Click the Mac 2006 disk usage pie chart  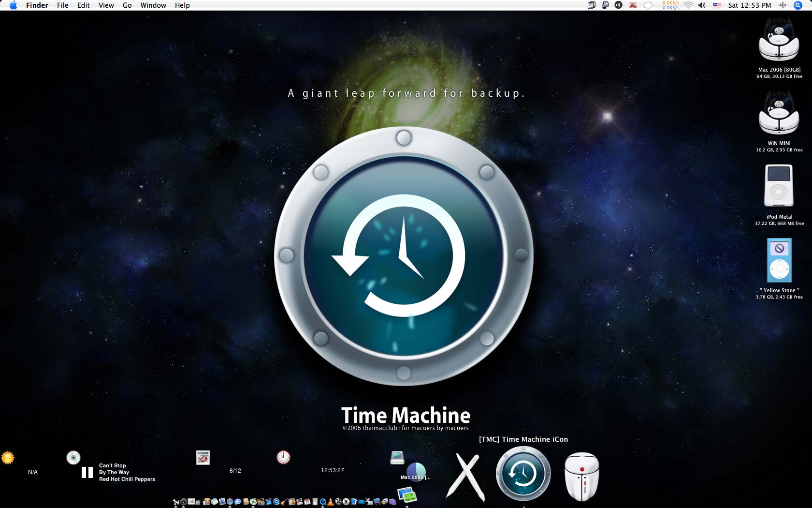(x=416, y=472)
